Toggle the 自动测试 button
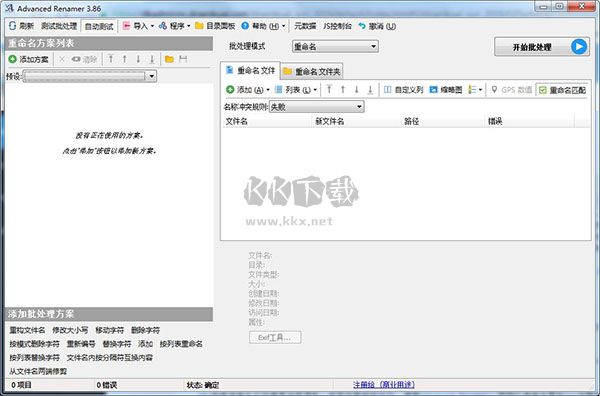This screenshot has height=396, width=600. (99, 26)
